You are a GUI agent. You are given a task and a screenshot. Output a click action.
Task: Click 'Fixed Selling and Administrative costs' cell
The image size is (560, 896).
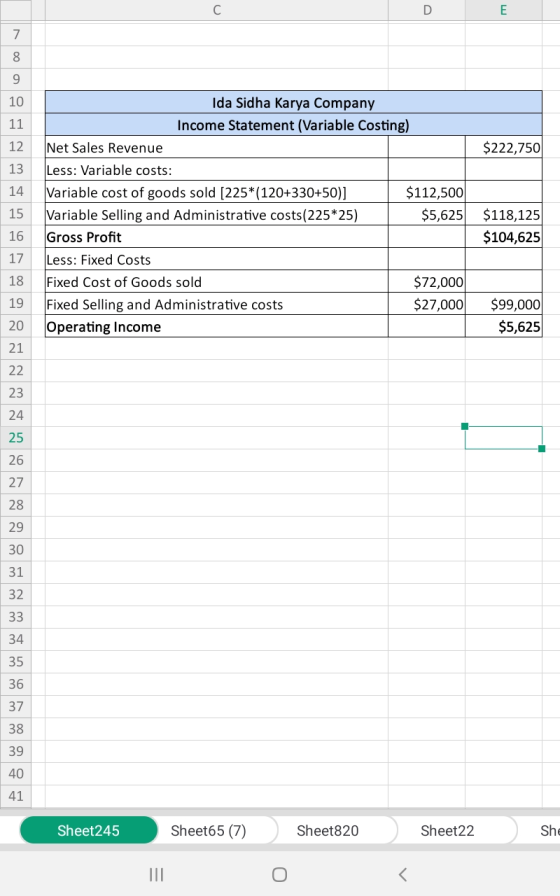click(217, 304)
